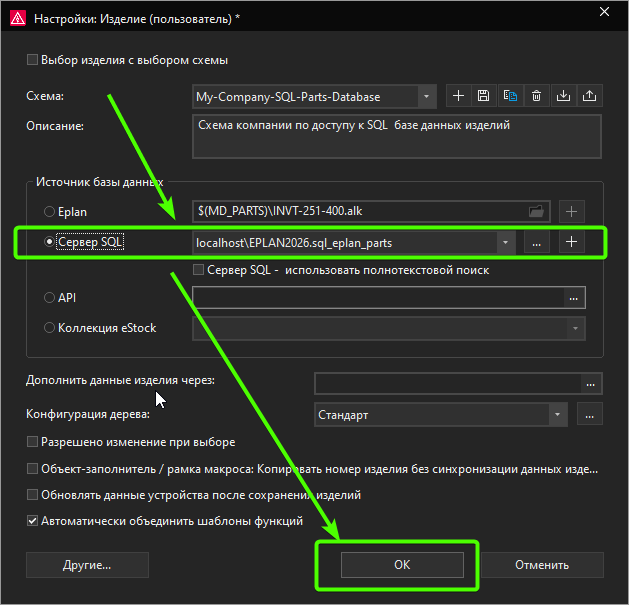Viewport: 629px width, 605px height.
Task: Delete scheme with the trash icon
Action: 536,96
